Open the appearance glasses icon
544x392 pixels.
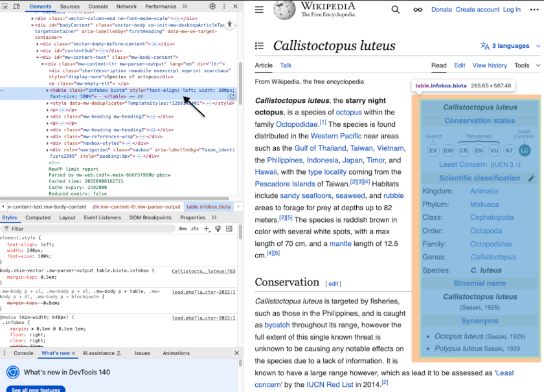(x=418, y=10)
